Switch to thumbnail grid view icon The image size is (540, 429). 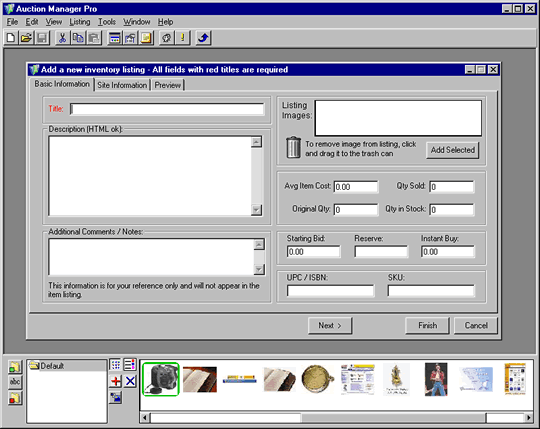[x=116, y=364]
